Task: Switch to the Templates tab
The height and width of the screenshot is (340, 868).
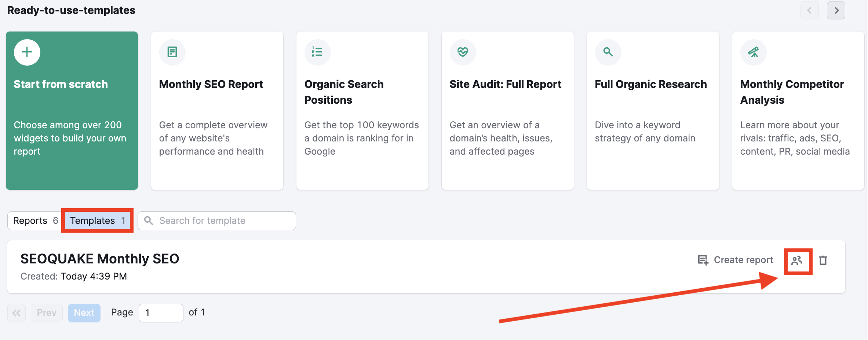Action: (98, 221)
